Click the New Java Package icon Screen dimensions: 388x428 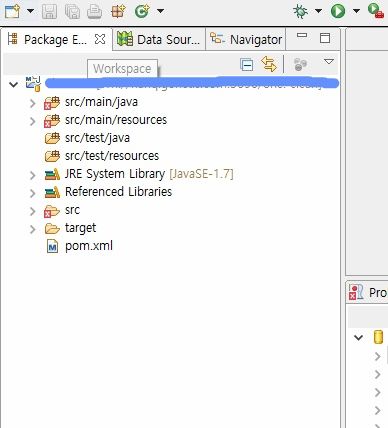(118, 11)
